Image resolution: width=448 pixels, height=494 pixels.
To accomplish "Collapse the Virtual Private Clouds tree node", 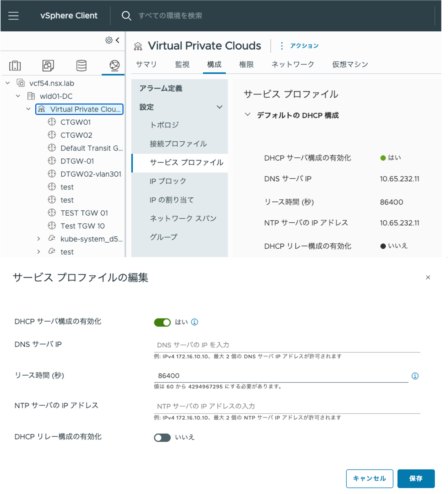I will (28, 109).
